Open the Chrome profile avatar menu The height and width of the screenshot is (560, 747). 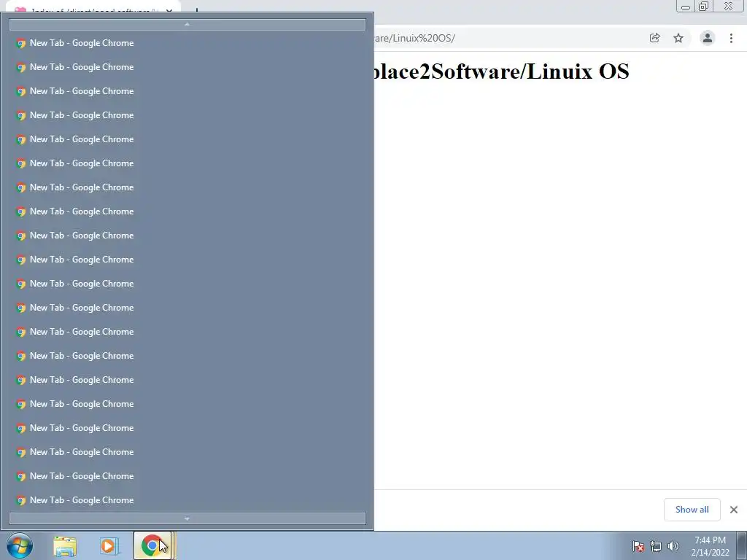click(708, 38)
